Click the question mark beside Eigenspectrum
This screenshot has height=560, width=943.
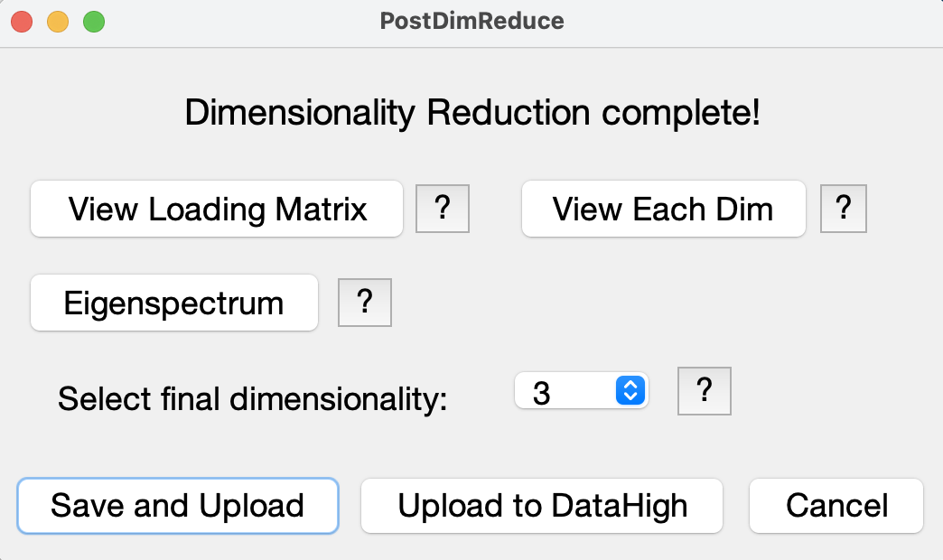coord(364,302)
